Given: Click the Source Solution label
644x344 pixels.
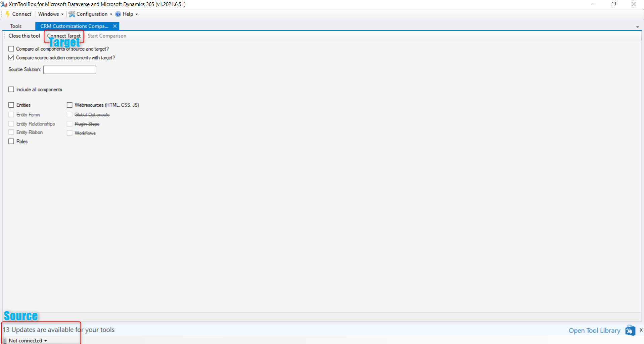Looking at the screenshot, I should pos(25,69).
